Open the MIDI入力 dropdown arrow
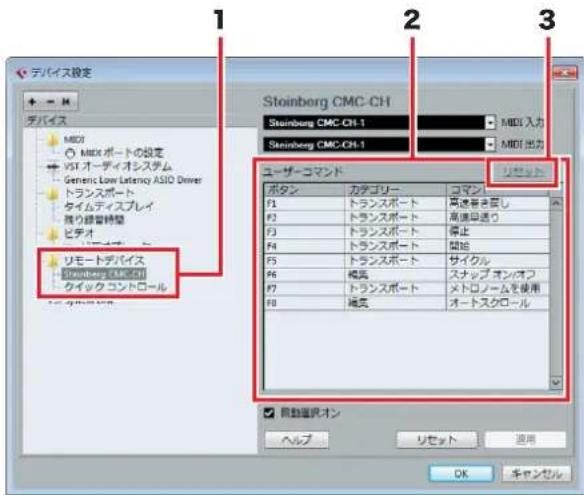The height and width of the screenshot is (495, 584). 491,123
